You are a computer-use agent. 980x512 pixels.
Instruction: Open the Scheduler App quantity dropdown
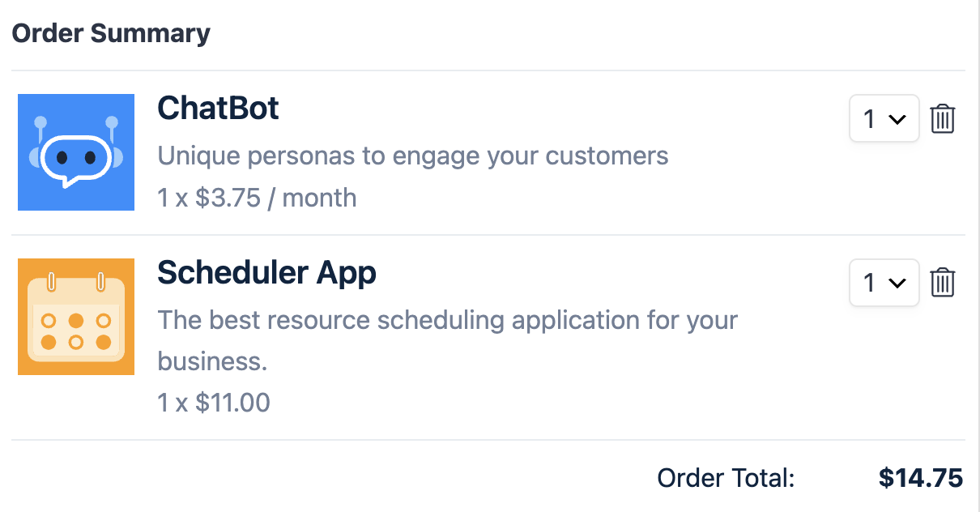coord(884,283)
